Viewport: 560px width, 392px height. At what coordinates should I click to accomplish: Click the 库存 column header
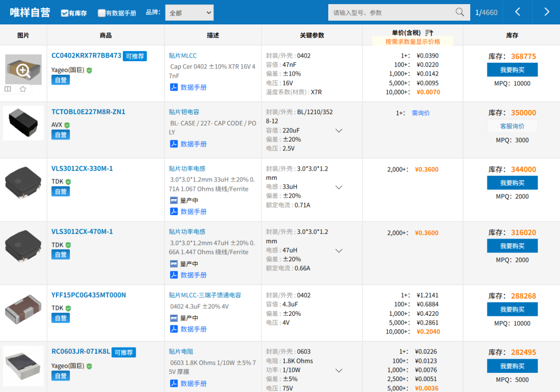(x=512, y=35)
